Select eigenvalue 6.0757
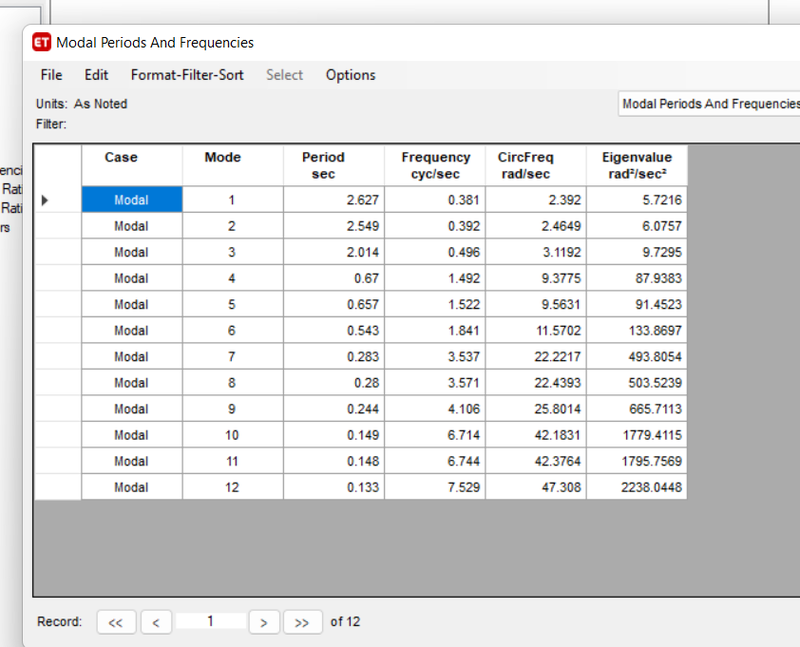The image size is (800, 647). 637,226
